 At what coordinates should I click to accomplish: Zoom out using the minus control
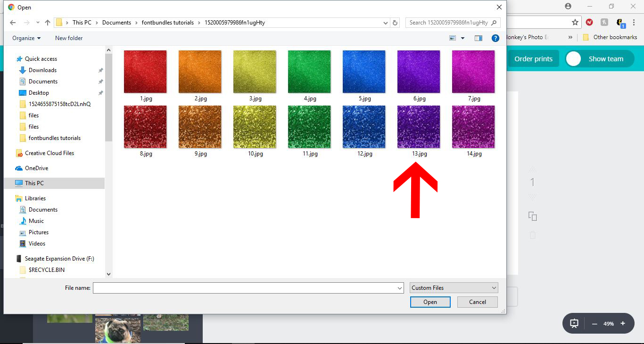(x=594, y=324)
